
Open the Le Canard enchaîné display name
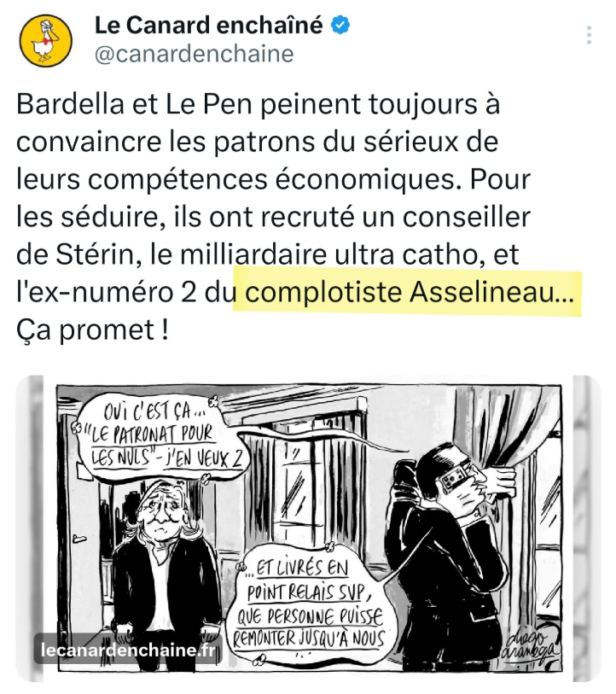tap(209, 26)
